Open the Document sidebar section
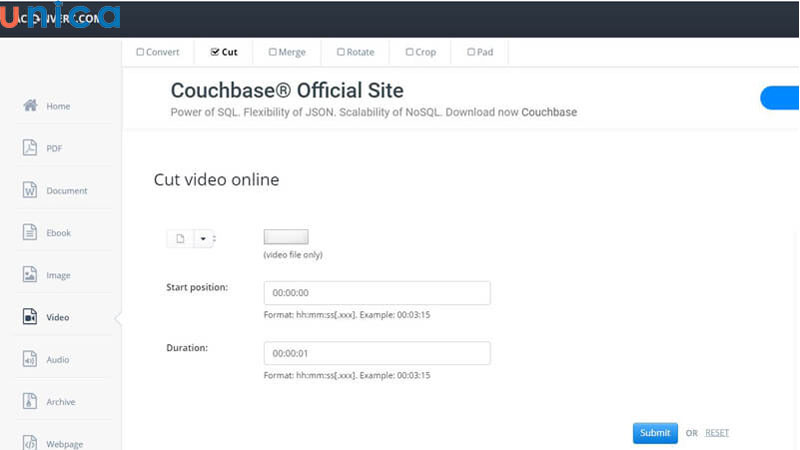 pyautogui.click(x=67, y=191)
